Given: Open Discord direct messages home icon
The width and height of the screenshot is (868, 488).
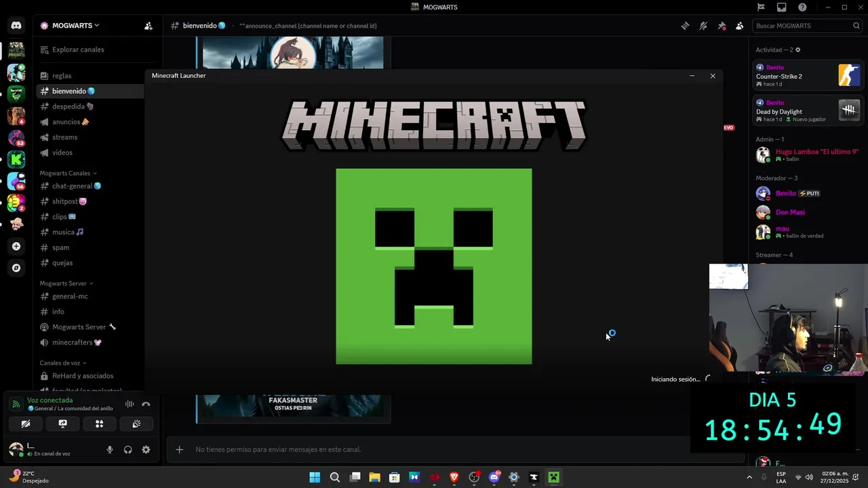Looking at the screenshot, I should pos(16,26).
